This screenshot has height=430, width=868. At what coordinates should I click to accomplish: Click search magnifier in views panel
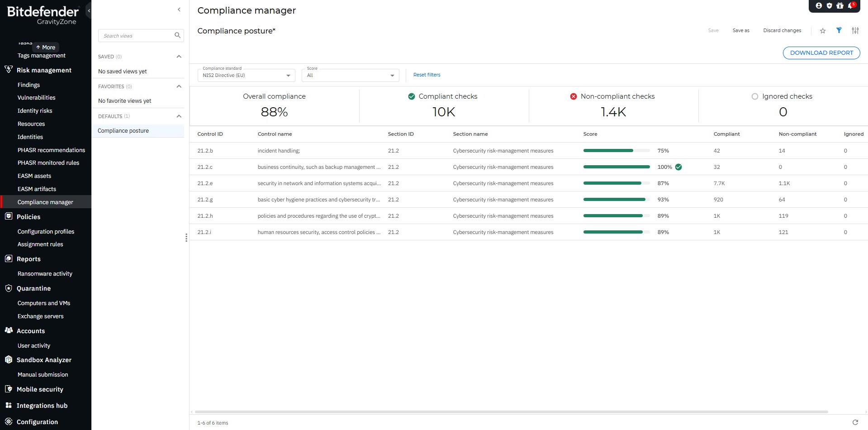click(177, 35)
